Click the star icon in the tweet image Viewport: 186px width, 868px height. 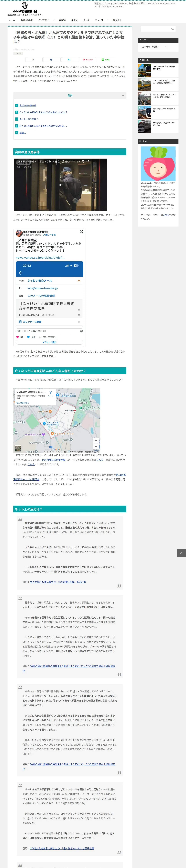[x=79, y=309]
